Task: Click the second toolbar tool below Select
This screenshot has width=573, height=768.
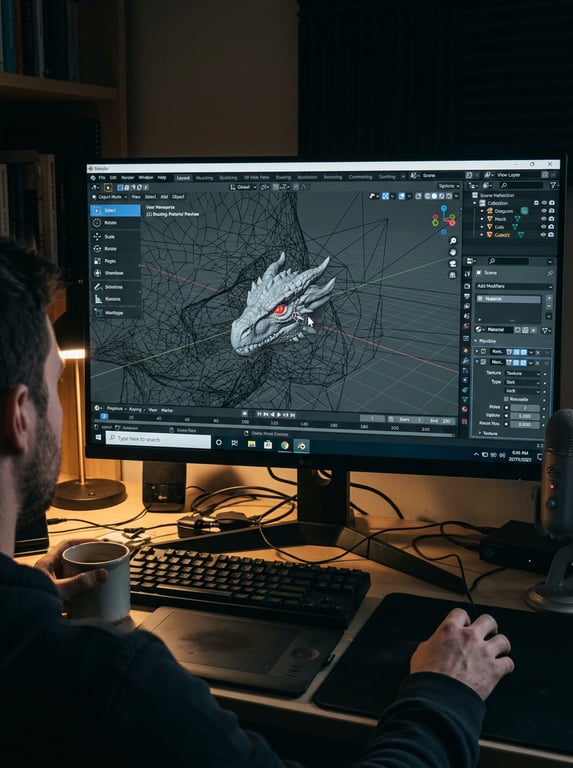Action: tap(116, 223)
